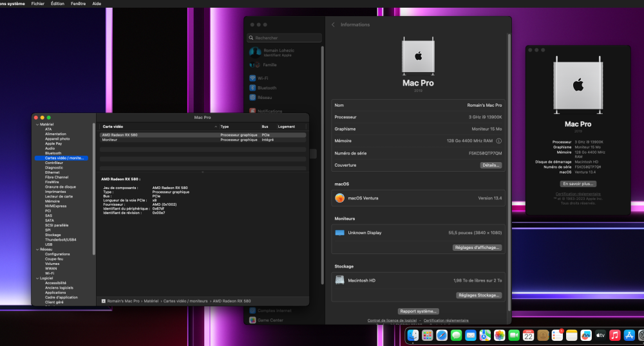This screenshot has width=644, height=346.
Task: Click Romain Lohezic's avatar in Settings
Action: (255, 53)
